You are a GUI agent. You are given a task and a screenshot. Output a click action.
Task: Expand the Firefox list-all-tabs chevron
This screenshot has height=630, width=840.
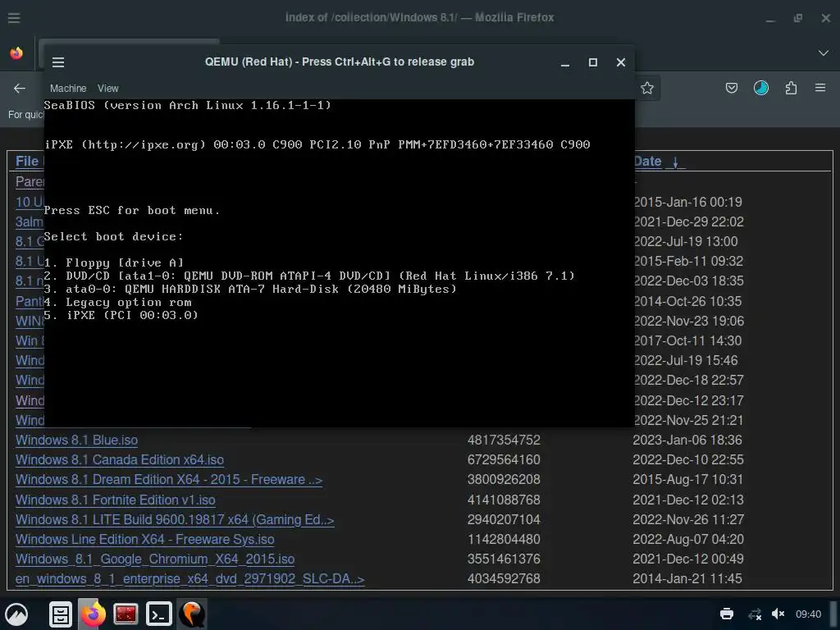[x=824, y=52]
